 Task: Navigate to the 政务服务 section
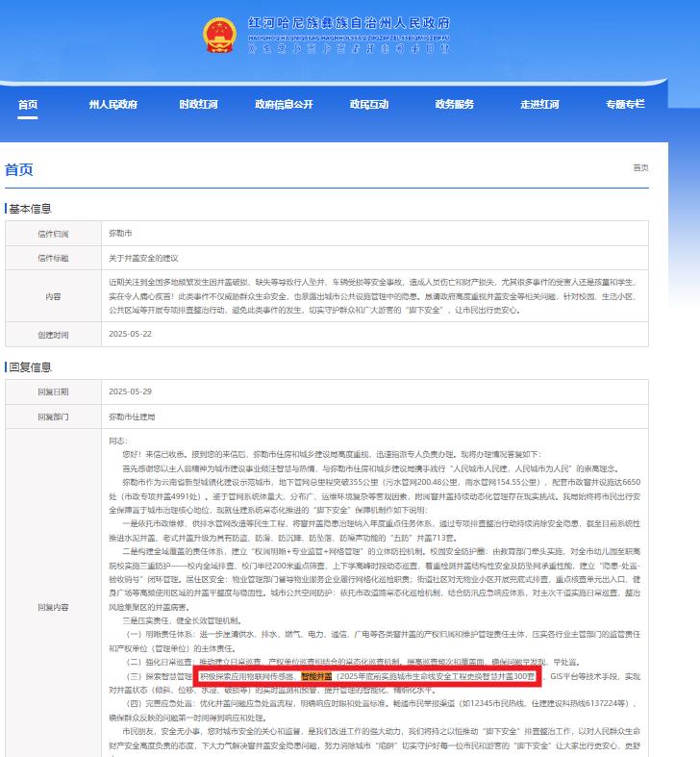(455, 105)
